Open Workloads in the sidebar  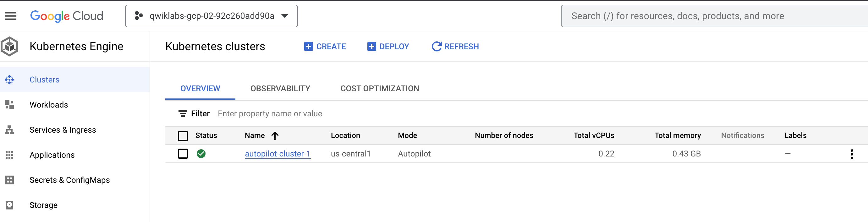tap(75, 105)
